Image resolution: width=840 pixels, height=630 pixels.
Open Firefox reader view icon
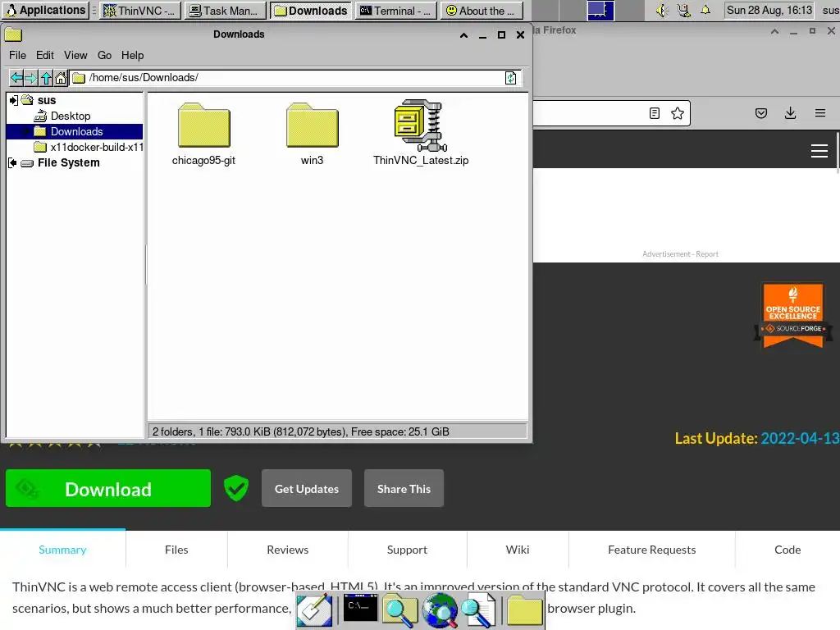point(654,113)
